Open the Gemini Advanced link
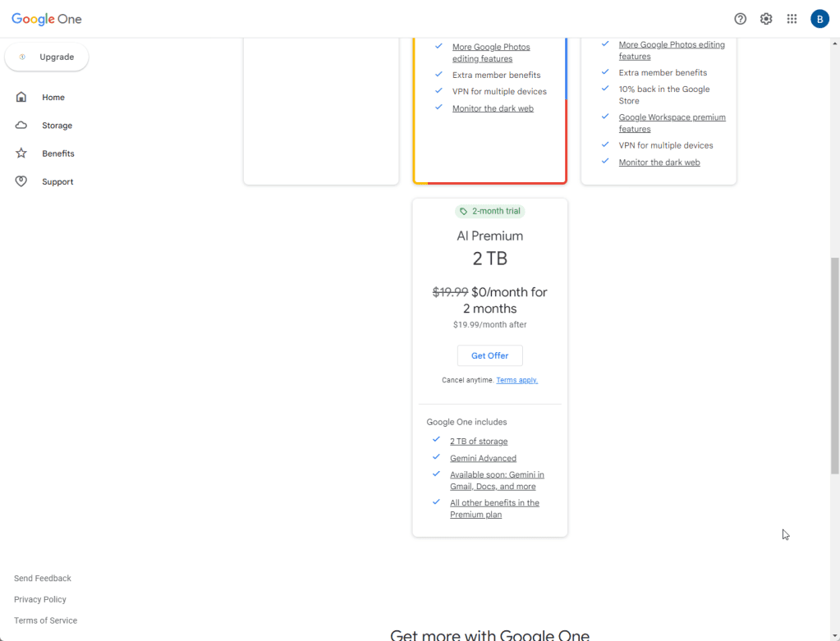Viewport: 840px width, 641px height. [483, 458]
